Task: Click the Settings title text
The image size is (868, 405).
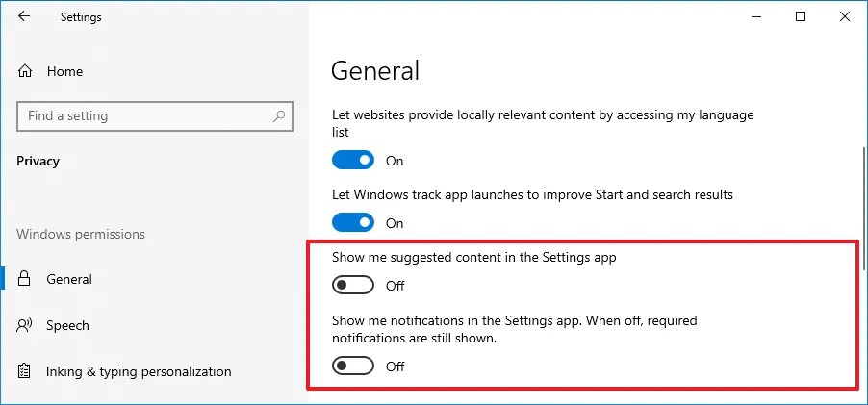Action: point(81,17)
